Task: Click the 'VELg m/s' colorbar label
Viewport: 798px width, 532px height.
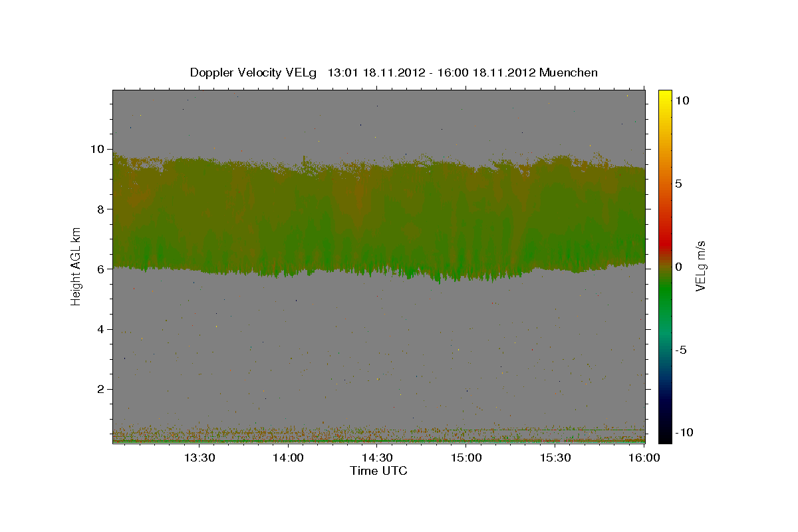Action: [x=700, y=267]
